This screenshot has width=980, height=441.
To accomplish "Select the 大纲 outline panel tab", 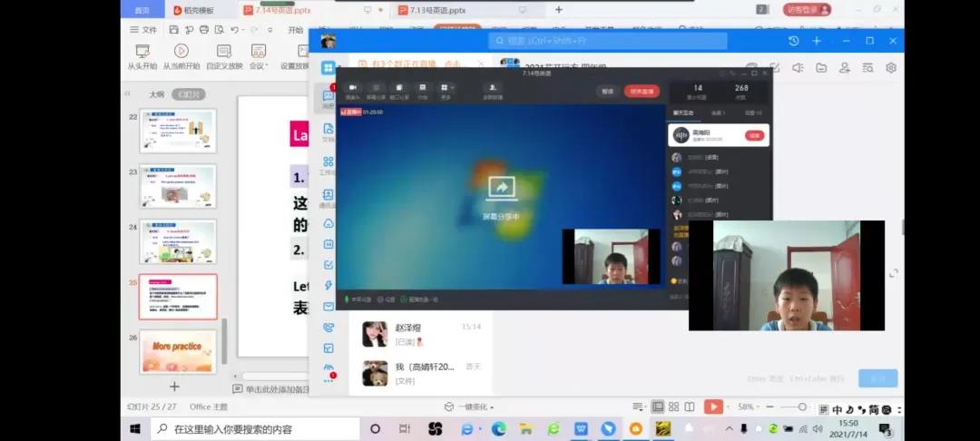I will click(x=157, y=94).
